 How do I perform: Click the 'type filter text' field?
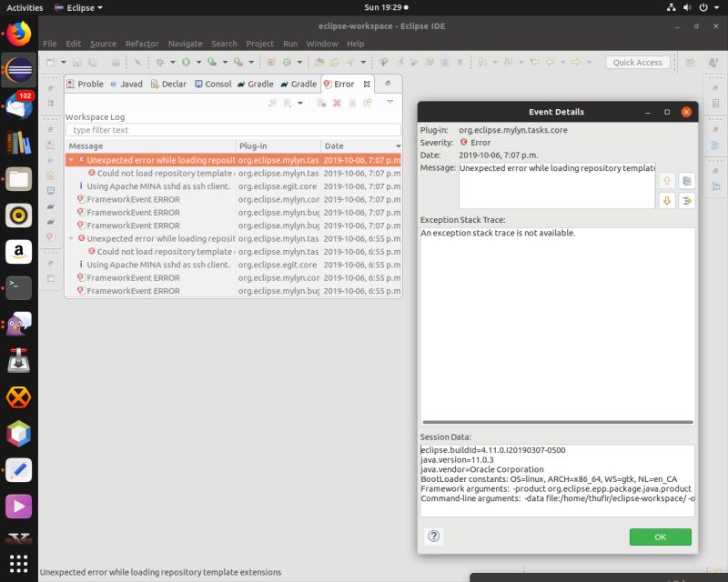233,130
